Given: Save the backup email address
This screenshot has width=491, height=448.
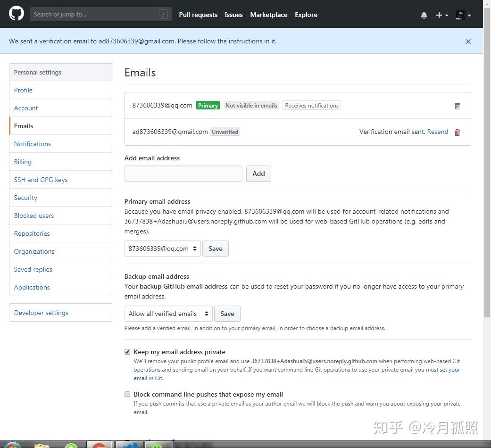Looking at the screenshot, I should [x=227, y=314].
